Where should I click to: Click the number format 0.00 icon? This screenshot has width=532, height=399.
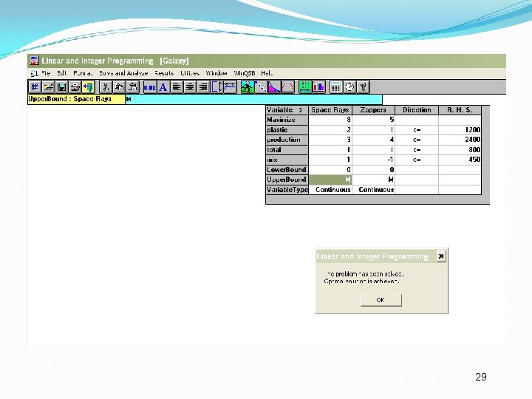pos(149,87)
